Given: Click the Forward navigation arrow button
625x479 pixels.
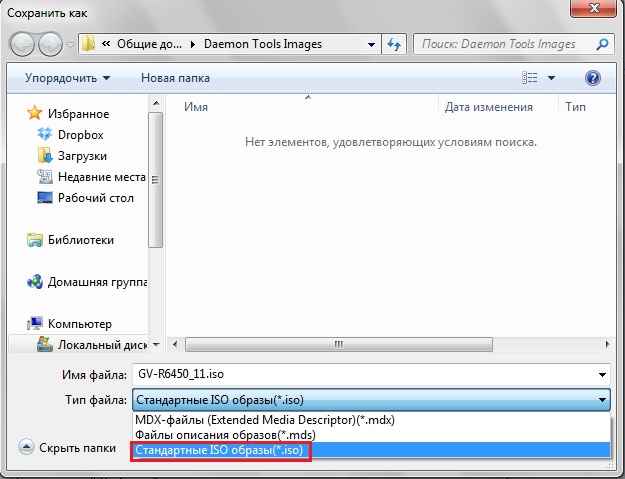Looking at the screenshot, I should [x=49, y=45].
